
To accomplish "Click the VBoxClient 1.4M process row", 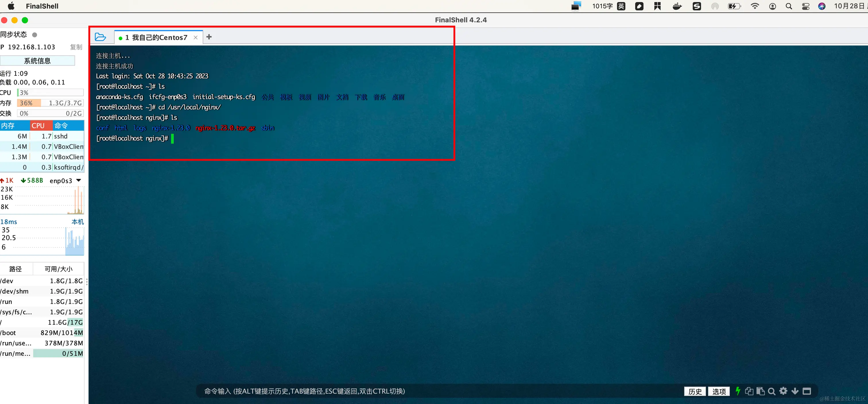I will pyautogui.click(x=42, y=146).
